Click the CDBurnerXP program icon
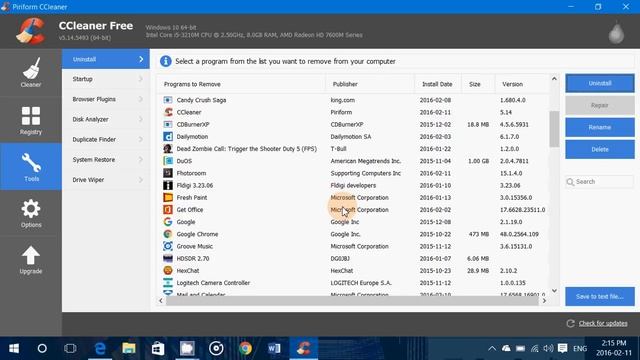The image size is (640, 360). pos(168,124)
